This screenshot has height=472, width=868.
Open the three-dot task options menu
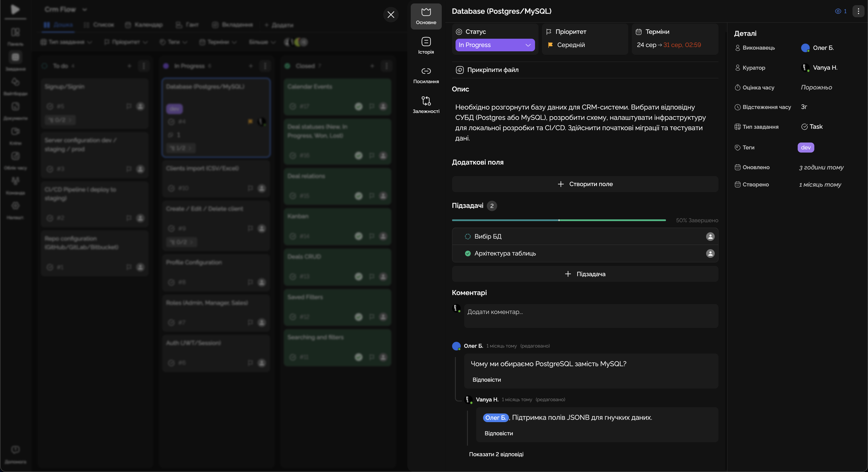coord(858,11)
